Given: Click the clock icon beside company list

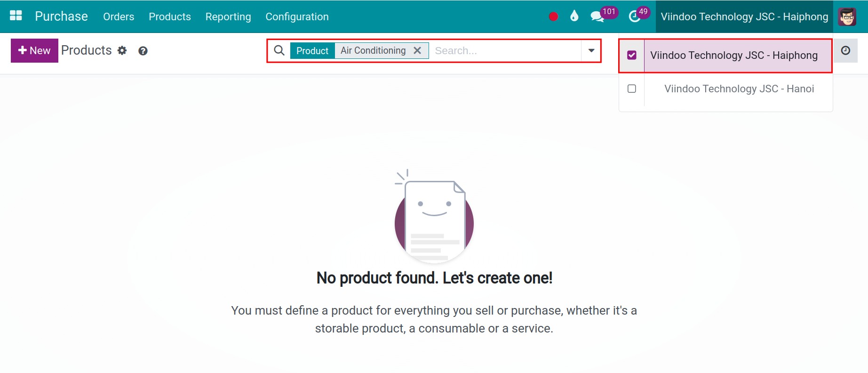Looking at the screenshot, I should 845,50.
